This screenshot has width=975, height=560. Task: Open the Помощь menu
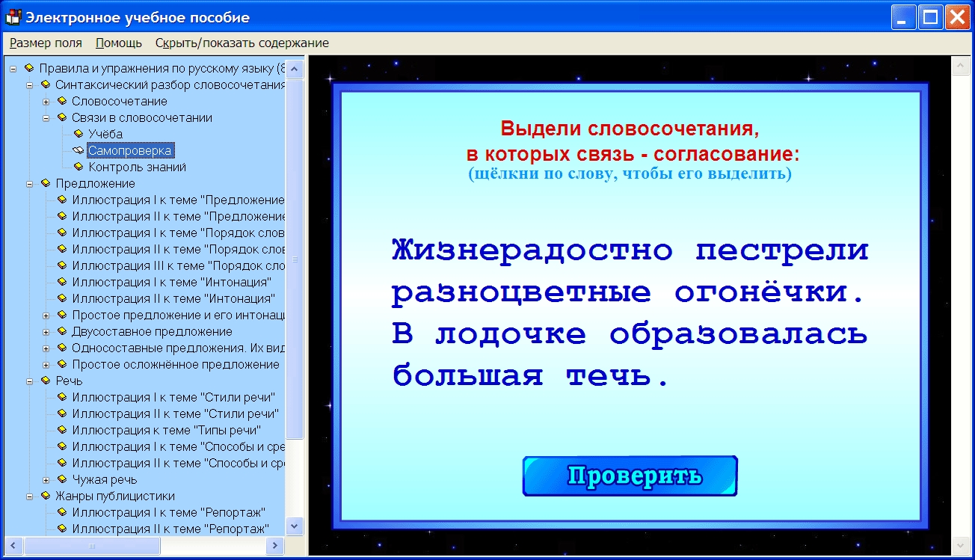[x=118, y=43]
